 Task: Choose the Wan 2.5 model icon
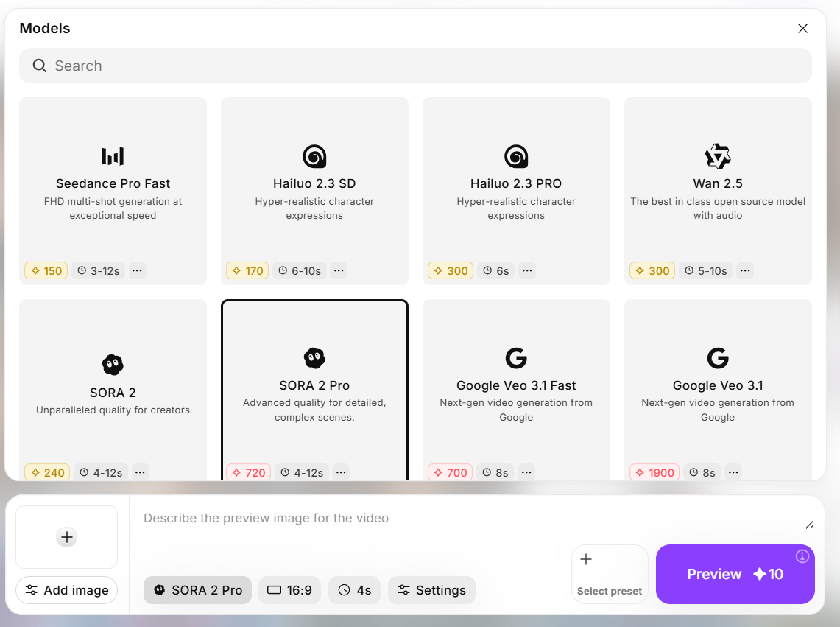pyautogui.click(x=717, y=156)
